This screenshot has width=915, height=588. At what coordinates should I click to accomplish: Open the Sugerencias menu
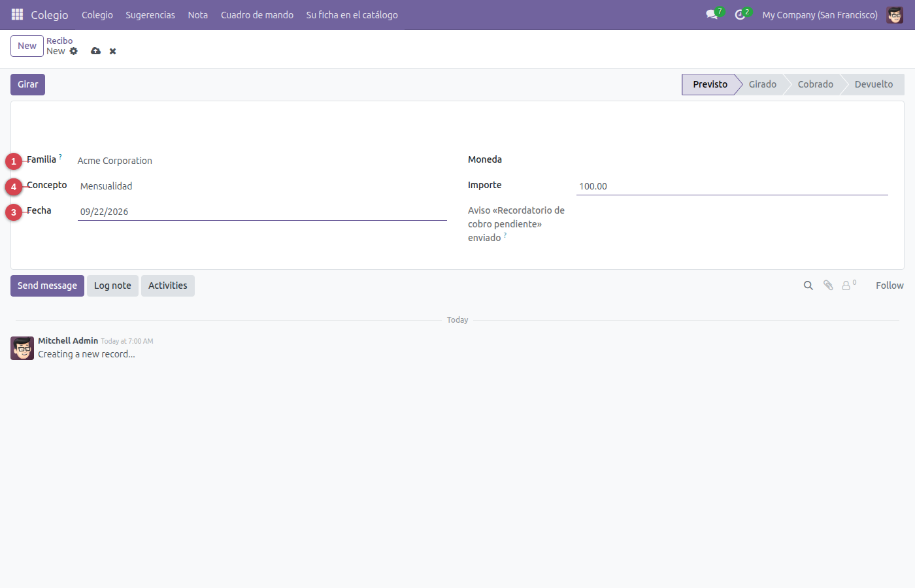click(150, 14)
